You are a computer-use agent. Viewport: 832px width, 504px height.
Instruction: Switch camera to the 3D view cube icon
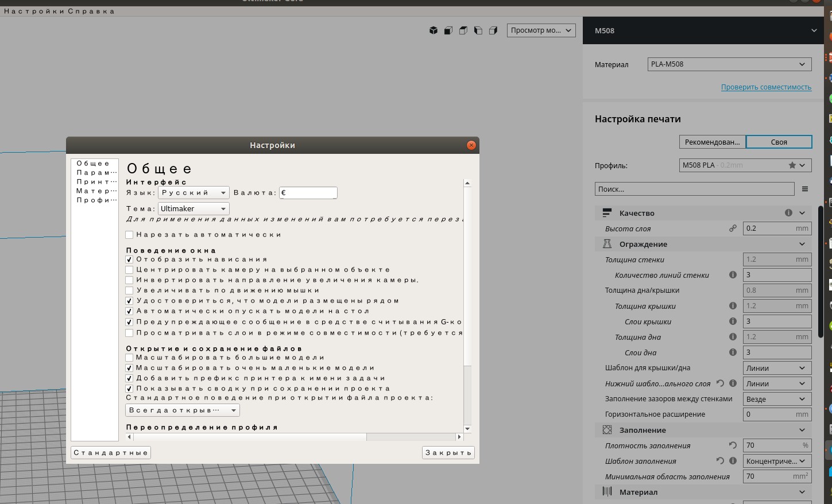(434, 30)
